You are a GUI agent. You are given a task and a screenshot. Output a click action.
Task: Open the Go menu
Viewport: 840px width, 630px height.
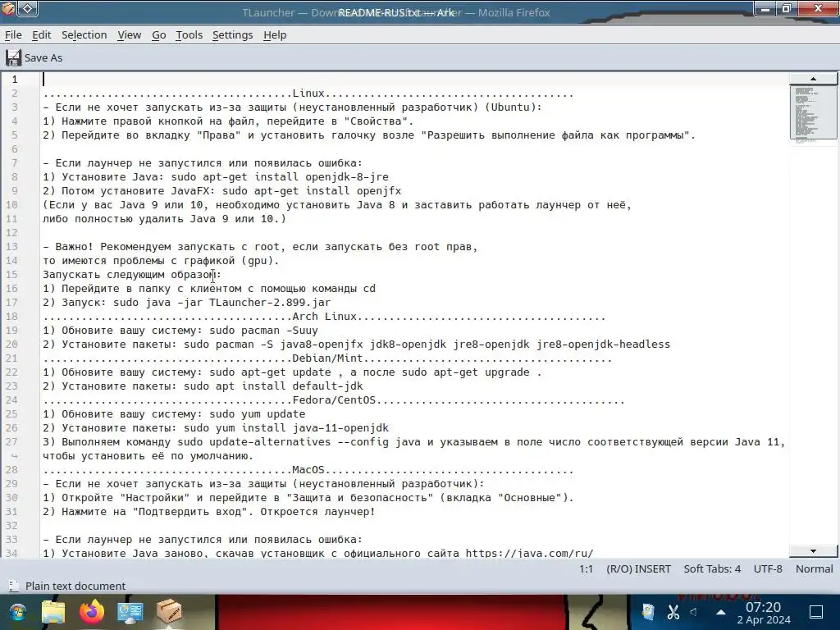point(158,34)
